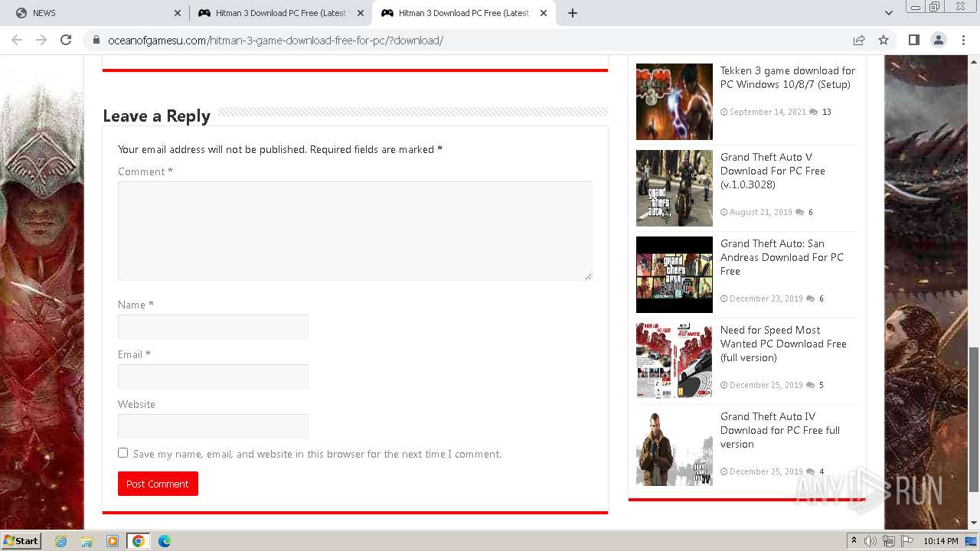This screenshot has height=551, width=980.
Task: Open Grand Theft Auto IV Download link
Action: [780, 430]
